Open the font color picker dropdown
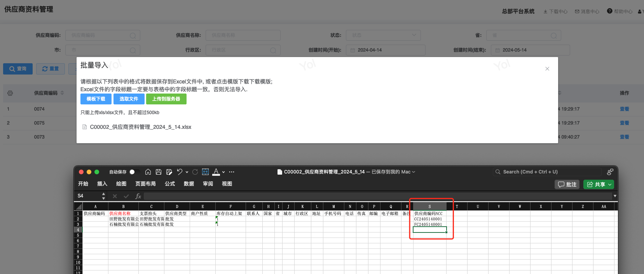The width and height of the screenshot is (644, 274). [223, 172]
